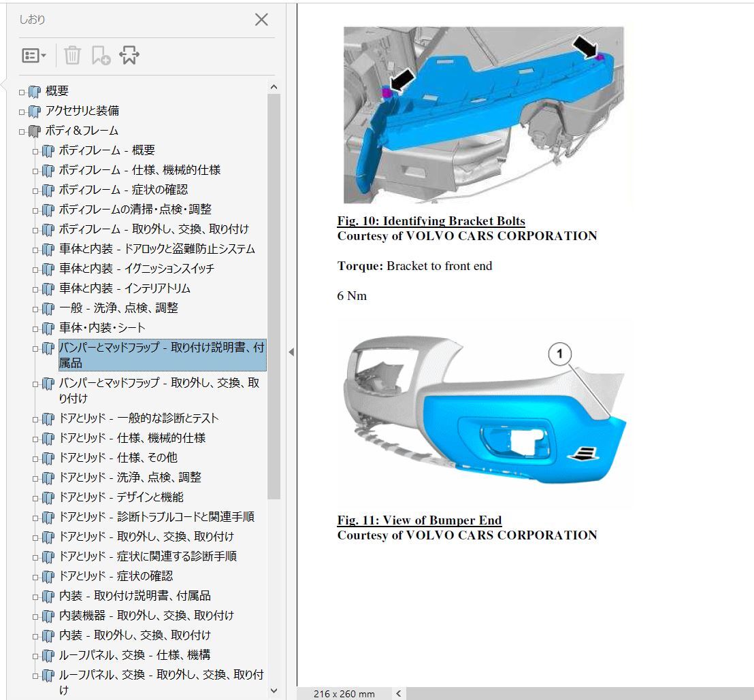Expand the 概要 bookmark node

pyautogui.click(x=22, y=92)
